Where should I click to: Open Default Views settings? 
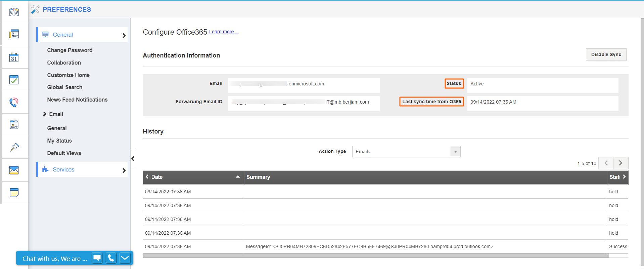(64, 153)
